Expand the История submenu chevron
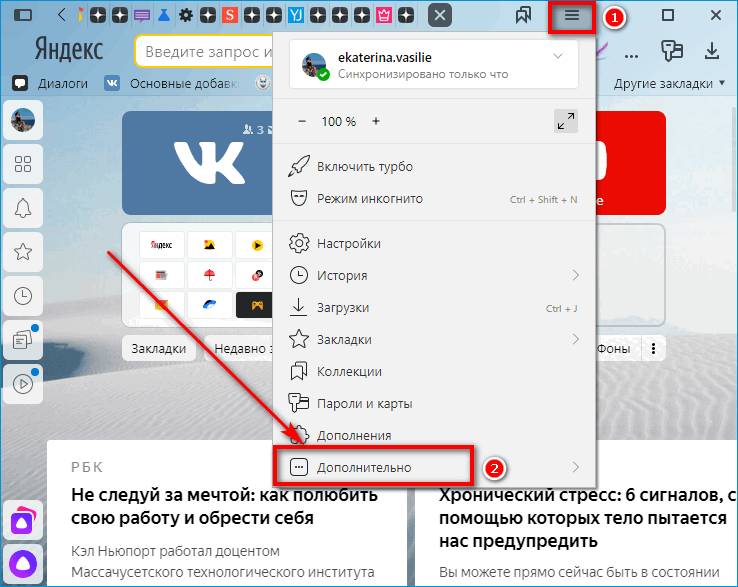Image resolution: width=738 pixels, height=587 pixels. [x=576, y=275]
